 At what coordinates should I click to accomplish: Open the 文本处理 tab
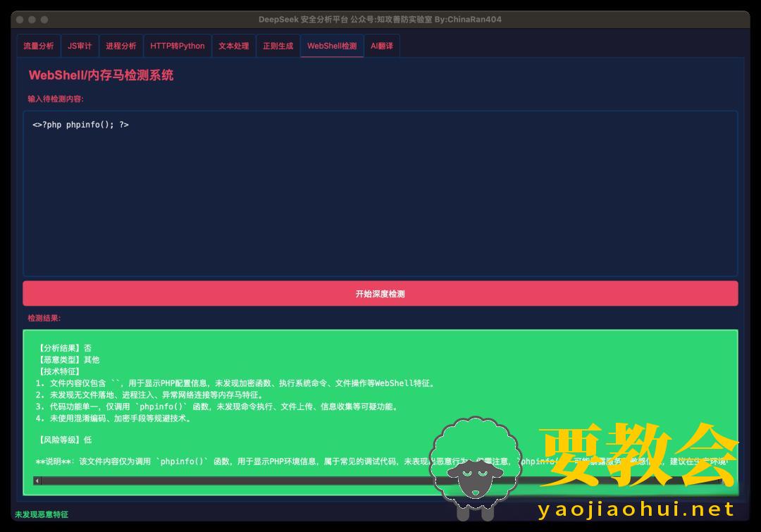click(233, 46)
